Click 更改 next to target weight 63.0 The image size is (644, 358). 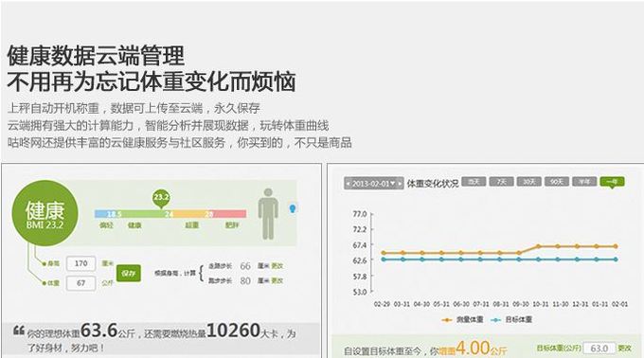(624, 348)
